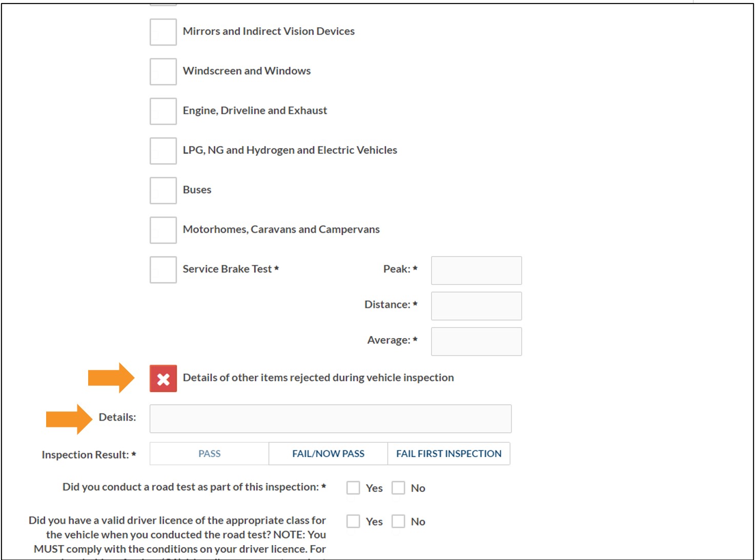
Task: Focus the Distance input field
Action: [x=476, y=306]
